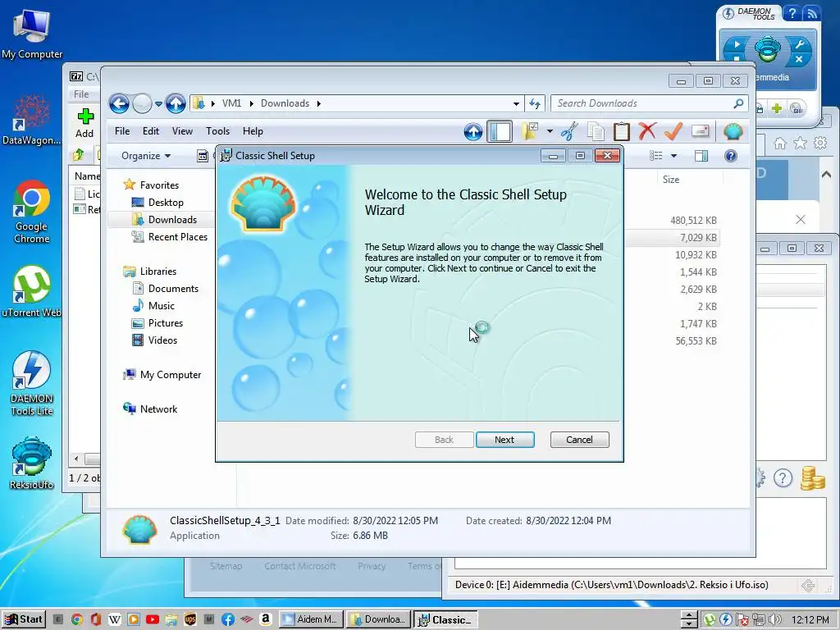The width and height of the screenshot is (840, 630).
Task: Open the Organize dropdown menu
Action: pos(146,156)
